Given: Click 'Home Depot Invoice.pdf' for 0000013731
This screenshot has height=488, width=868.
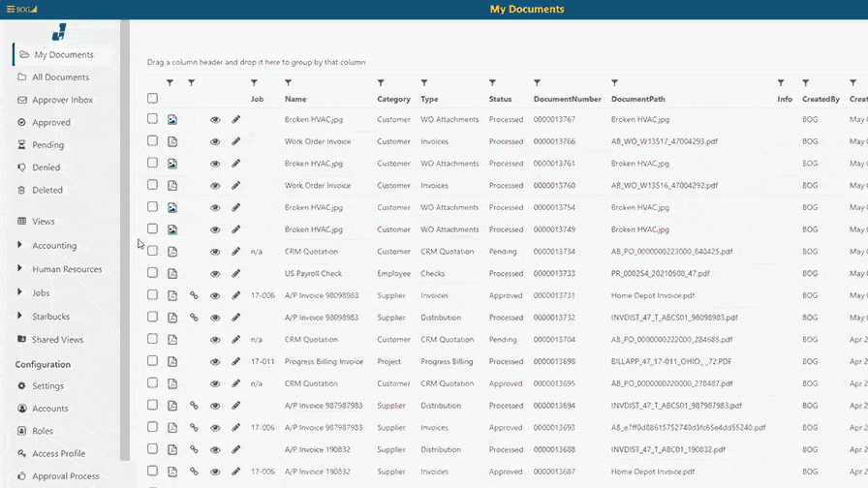Looking at the screenshot, I should click(653, 295).
